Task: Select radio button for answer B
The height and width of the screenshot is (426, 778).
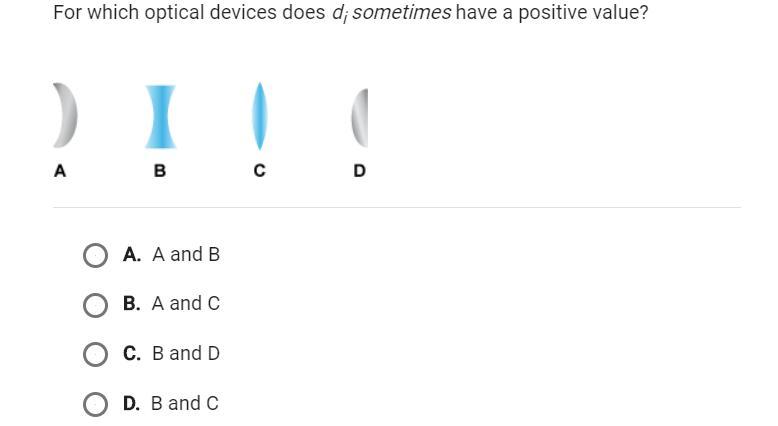Action: tap(95, 305)
